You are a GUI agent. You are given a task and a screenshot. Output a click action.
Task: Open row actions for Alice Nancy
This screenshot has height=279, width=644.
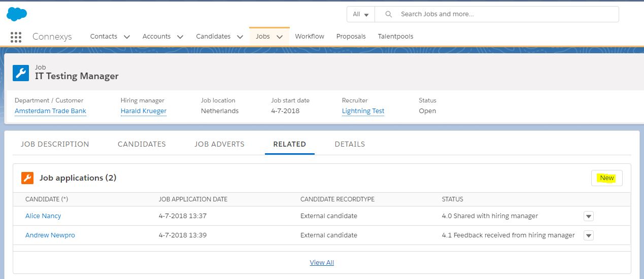tap(589, 216)
